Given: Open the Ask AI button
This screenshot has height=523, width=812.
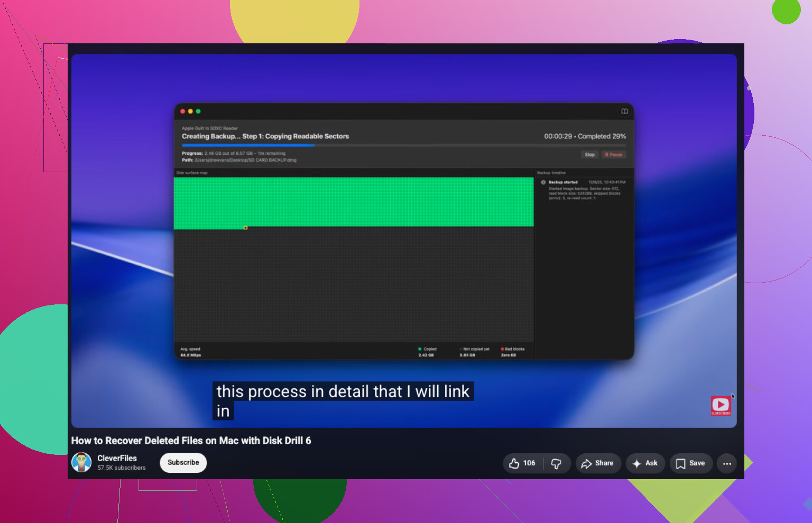Looking at the screenshot, I should click(645, 463).
